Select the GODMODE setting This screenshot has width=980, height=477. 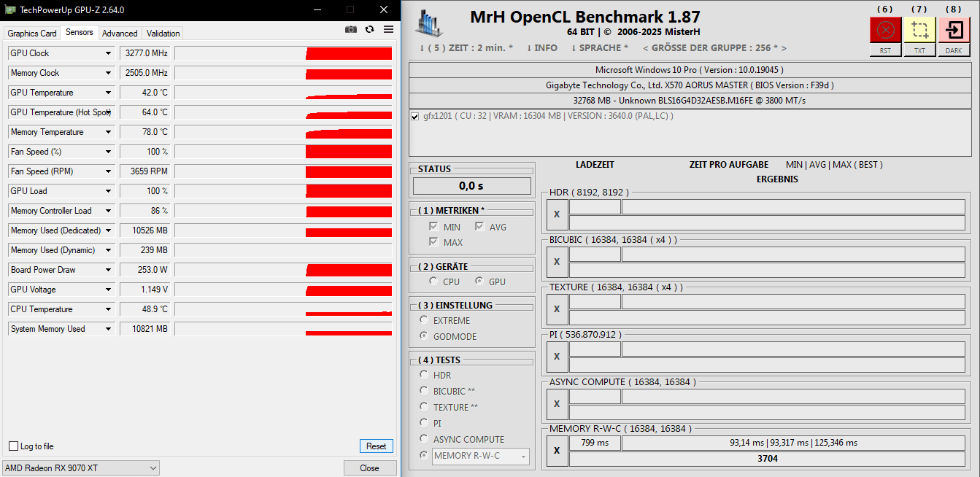pyautogui.click(x=424, y=336)
